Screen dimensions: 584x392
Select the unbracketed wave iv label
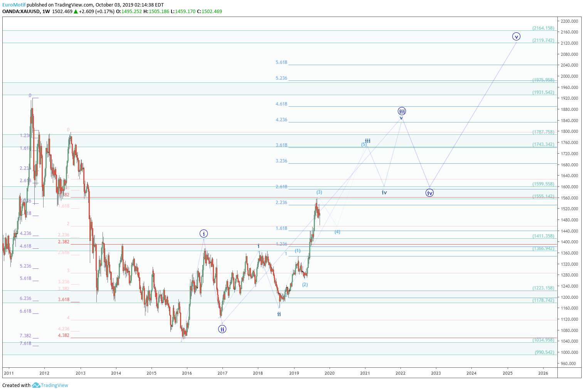point(384,193)
